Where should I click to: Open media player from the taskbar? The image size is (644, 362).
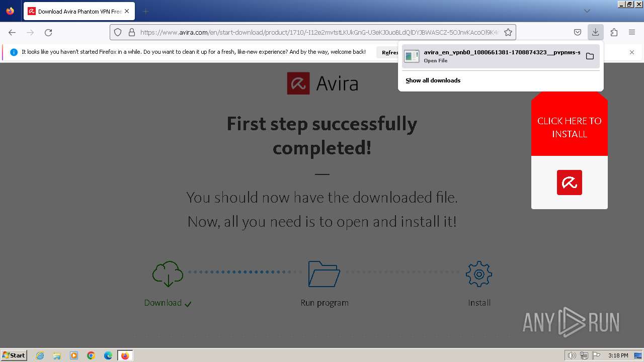pos(74,355)
